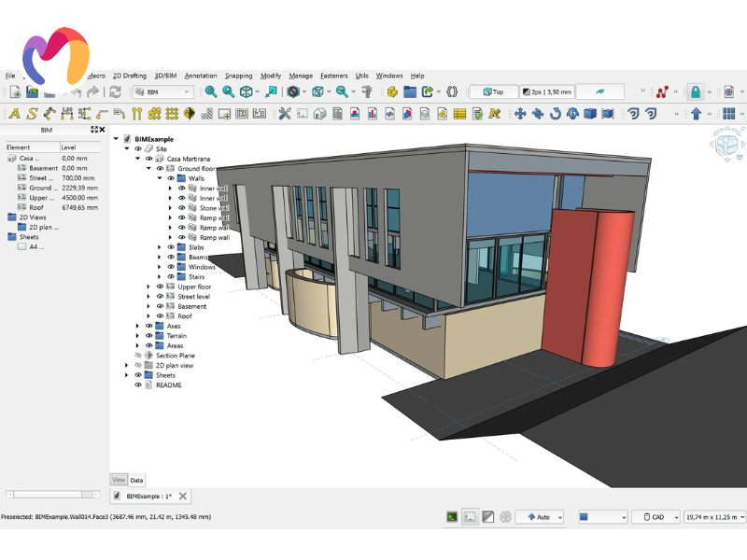This screenshot has width=747, height=560.
Task: Open the BIM workbench selector dropdown
Action: tap(163, 91)
